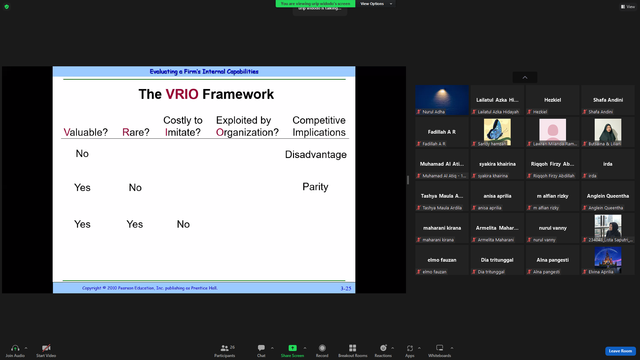The width and height of the screenshot is (640, 360).
Task: Open Whiteboards
Action: pos(440,350)
